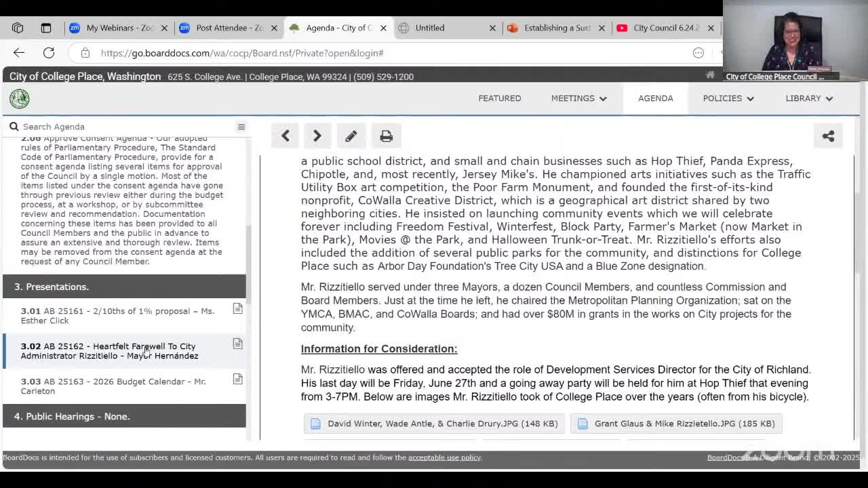868x488 pixels.
Task: Close the Agenda - City of C tab
Action: point(383,28)
